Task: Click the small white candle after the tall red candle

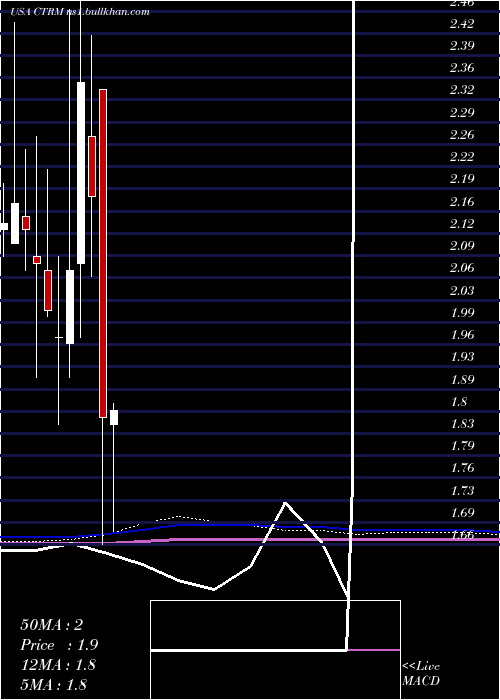Action: [114, 417]
